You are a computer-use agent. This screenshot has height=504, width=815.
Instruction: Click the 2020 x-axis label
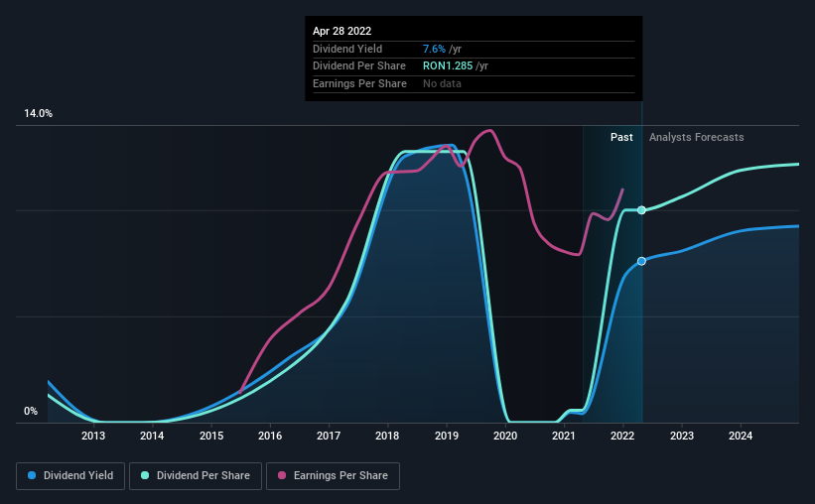pyautogui.click(x=505, y=436)
